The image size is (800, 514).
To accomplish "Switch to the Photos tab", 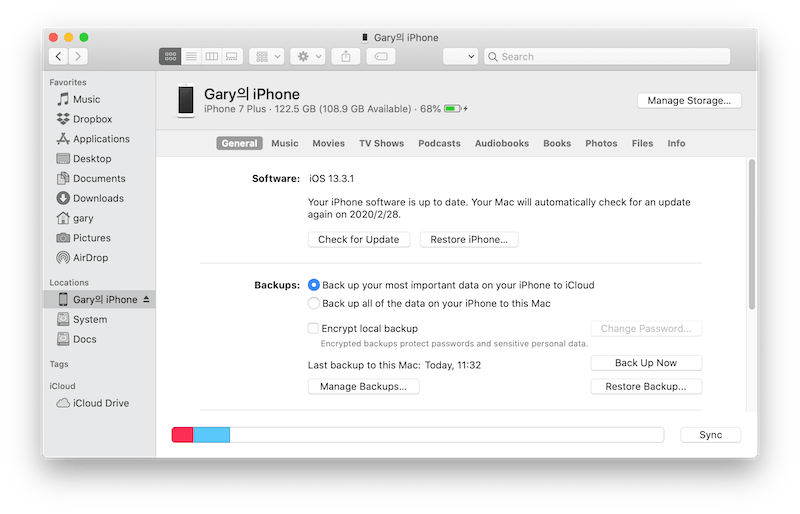I will pos(601,143).
